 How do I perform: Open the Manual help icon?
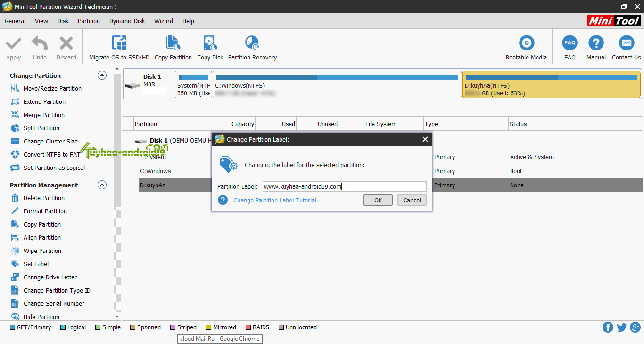coord(596,43)
